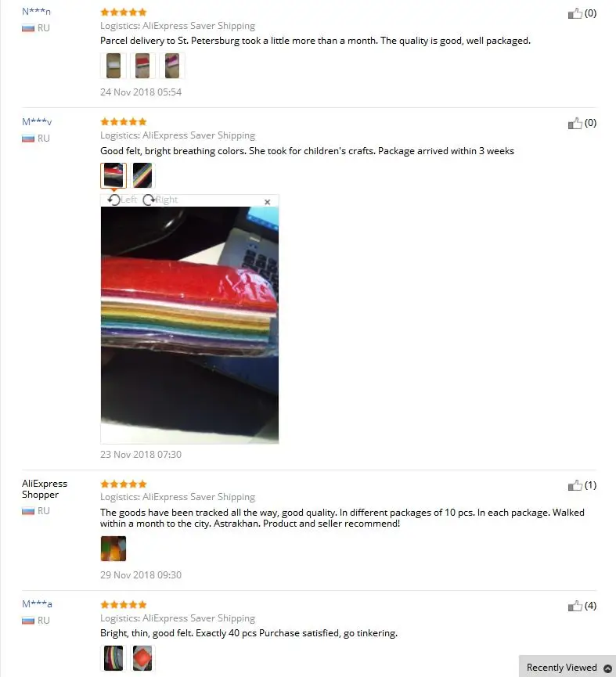Screen dimensions: 616x677
Task: Click thumbs-up on M***a's review
Action: (575, 607)
